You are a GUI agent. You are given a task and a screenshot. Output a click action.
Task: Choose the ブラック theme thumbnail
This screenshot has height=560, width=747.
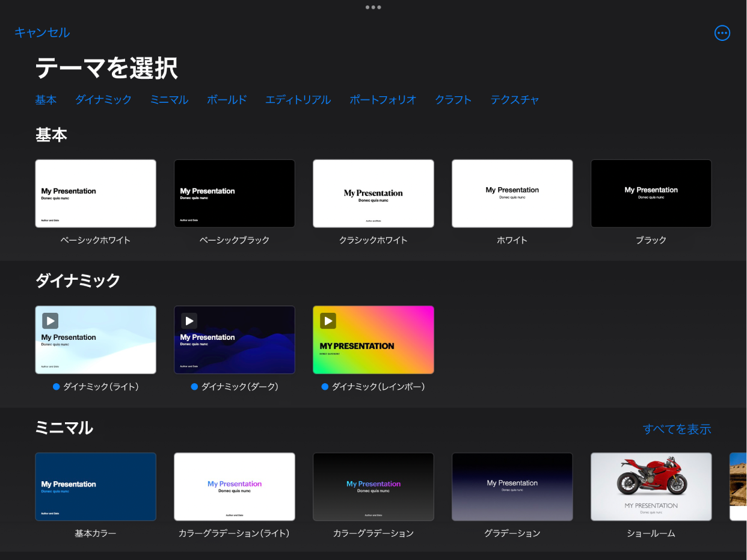click(651, 194)
